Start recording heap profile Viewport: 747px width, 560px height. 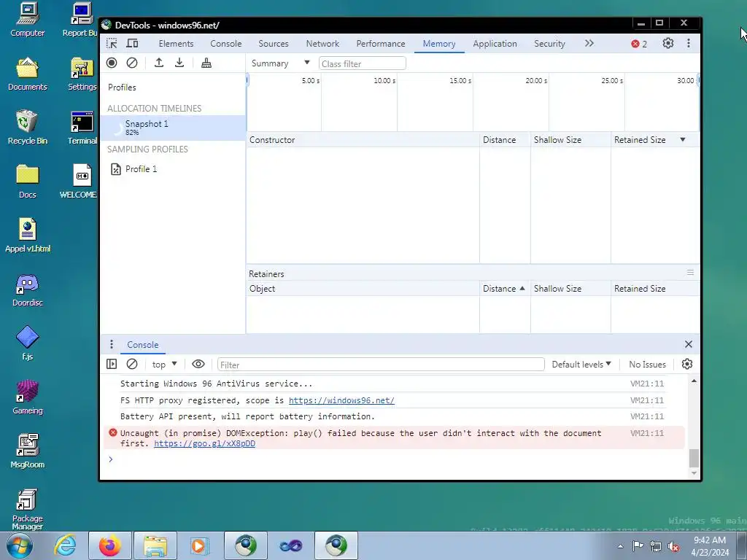(x=112, y=63)
